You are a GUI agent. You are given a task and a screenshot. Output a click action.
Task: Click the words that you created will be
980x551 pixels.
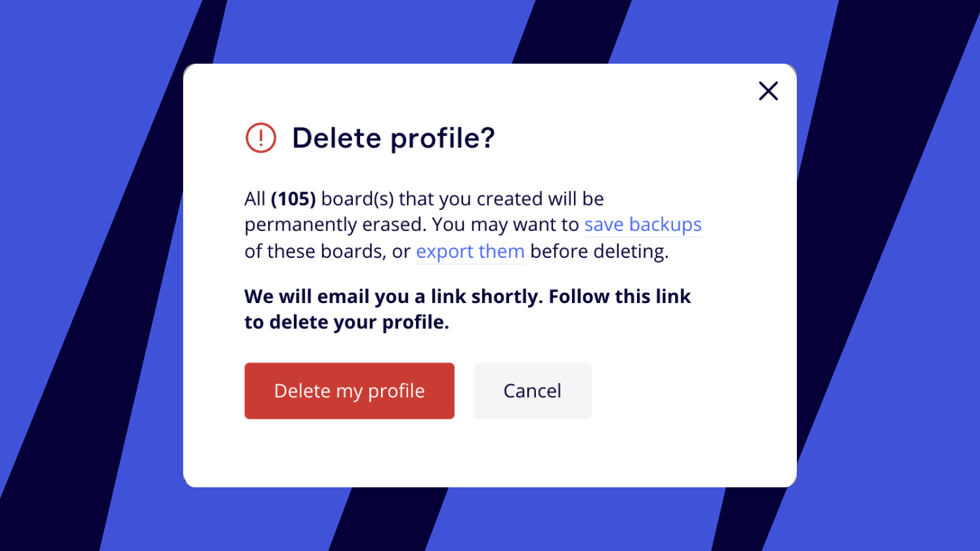tap(501, 199)
